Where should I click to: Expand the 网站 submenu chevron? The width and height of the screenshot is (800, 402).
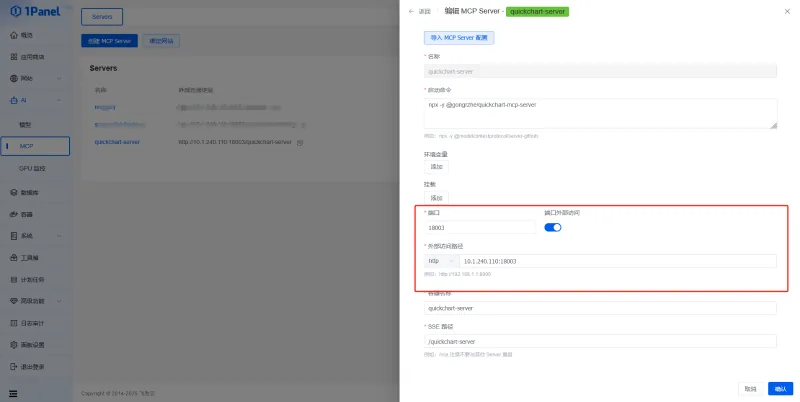pyautogui.click(x=59, y=79)
